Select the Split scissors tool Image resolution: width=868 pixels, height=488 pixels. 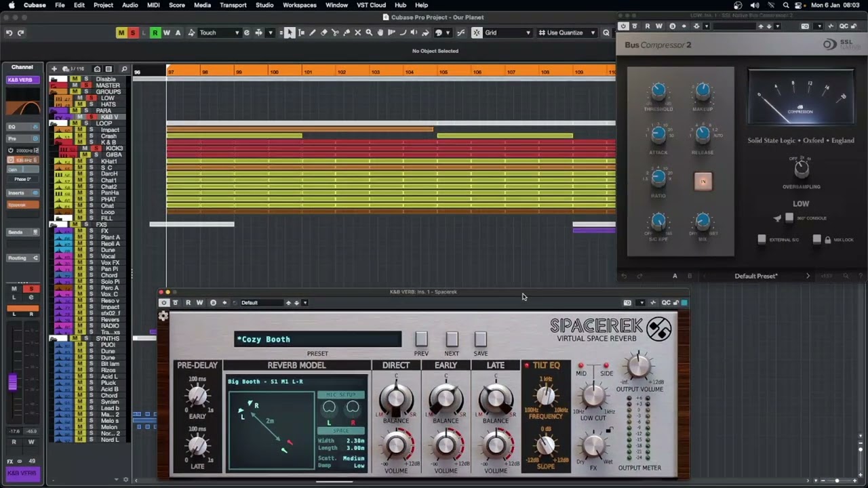[335, 33]
